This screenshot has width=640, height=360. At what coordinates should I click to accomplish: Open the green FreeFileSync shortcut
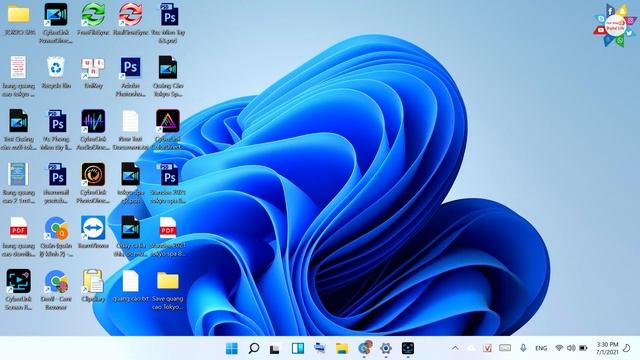(x=93, y=15)
